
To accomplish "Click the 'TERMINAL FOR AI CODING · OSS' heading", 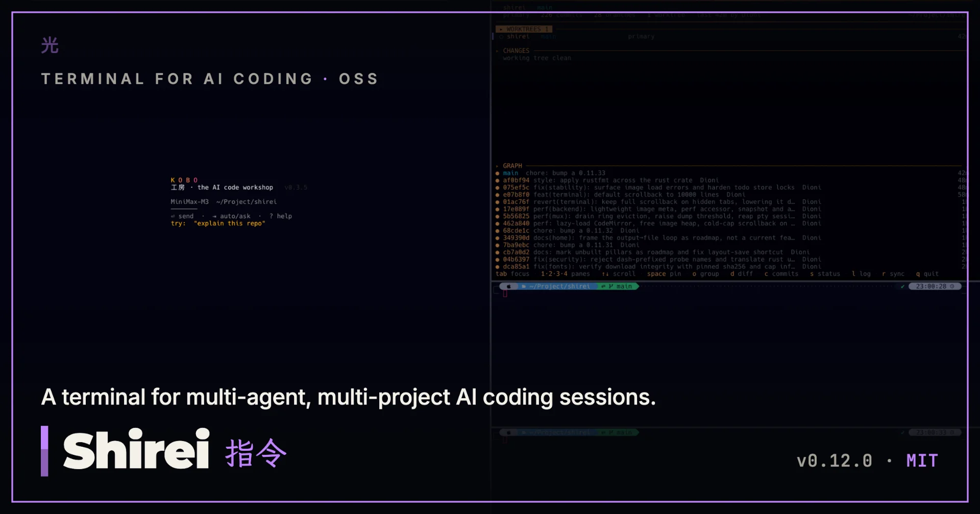I will coord(210,79).
